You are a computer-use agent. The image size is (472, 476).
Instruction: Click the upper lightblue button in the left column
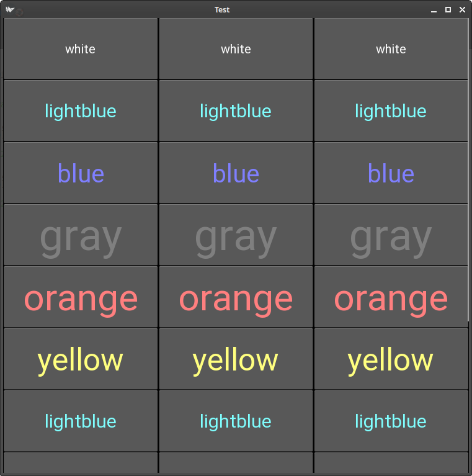coord(81,111)
